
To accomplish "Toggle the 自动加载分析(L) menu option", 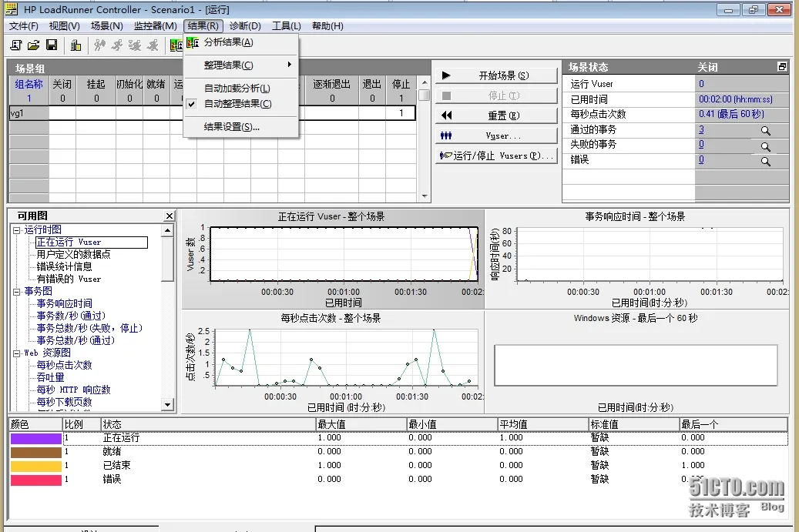I will [x=237, y=89].
